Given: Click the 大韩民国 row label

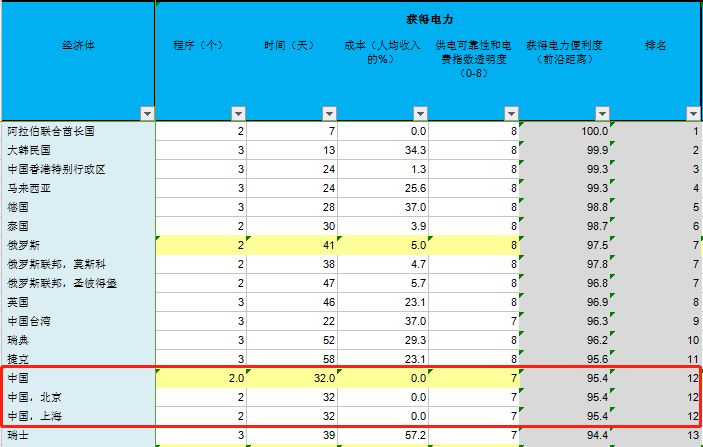Looking at the screenshot, I should pyautogui.click(x=78, y=150).
